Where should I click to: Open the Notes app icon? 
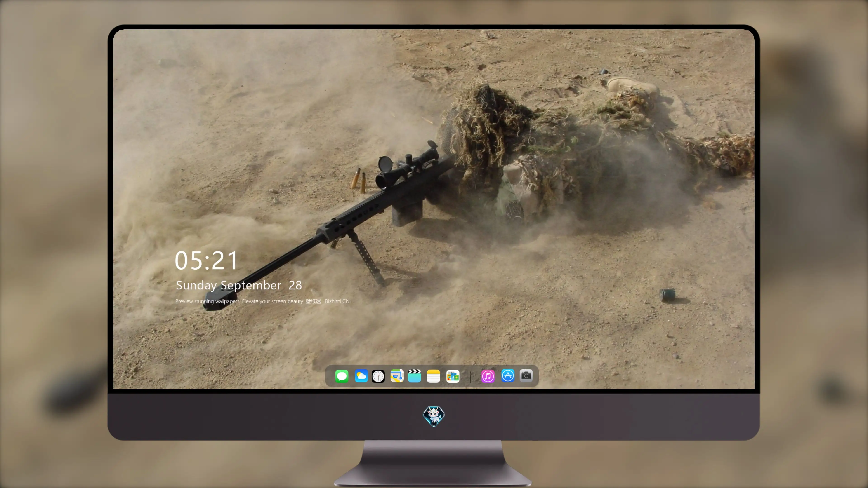[x=433, y=376]
